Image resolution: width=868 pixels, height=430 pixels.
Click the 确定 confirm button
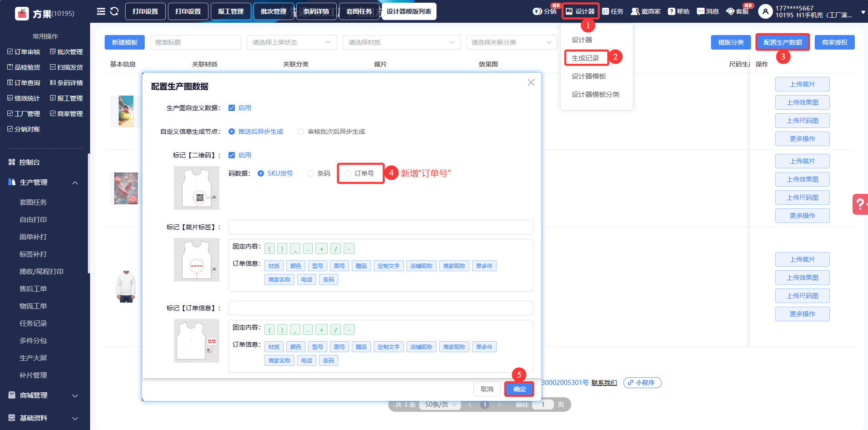519,389
